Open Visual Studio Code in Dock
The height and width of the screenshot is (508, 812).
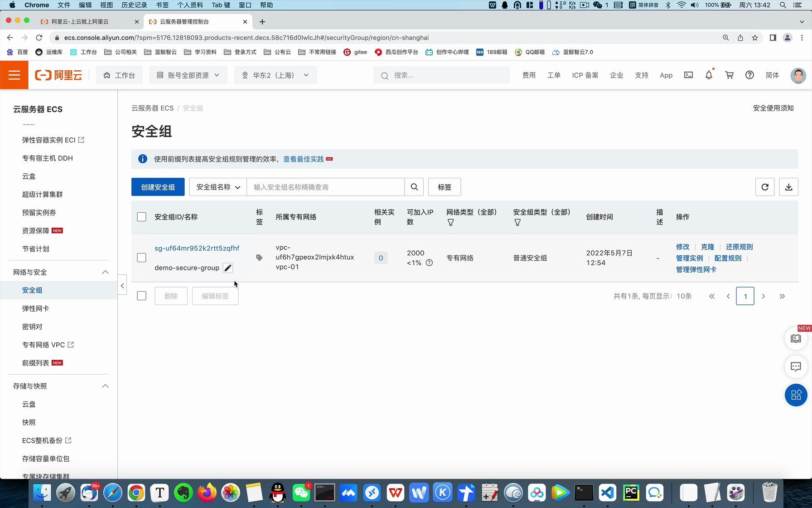(x=608, y=493)
